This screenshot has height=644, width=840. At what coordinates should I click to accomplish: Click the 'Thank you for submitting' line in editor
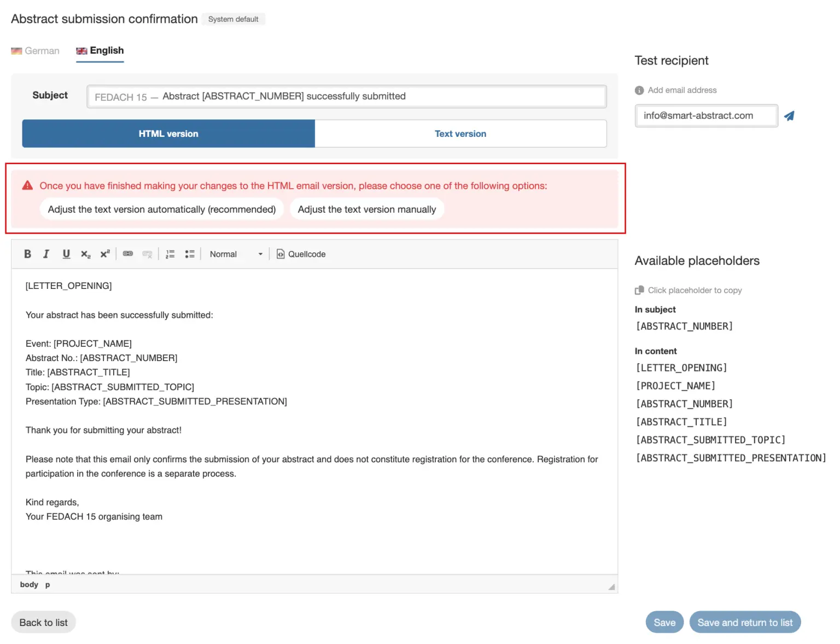pyautogui.click(x=103, y=430)
